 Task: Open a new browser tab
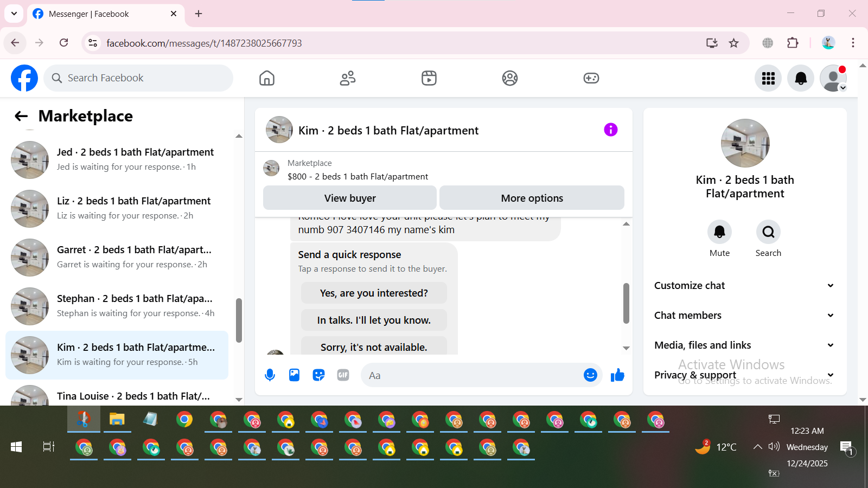[199, 14]
